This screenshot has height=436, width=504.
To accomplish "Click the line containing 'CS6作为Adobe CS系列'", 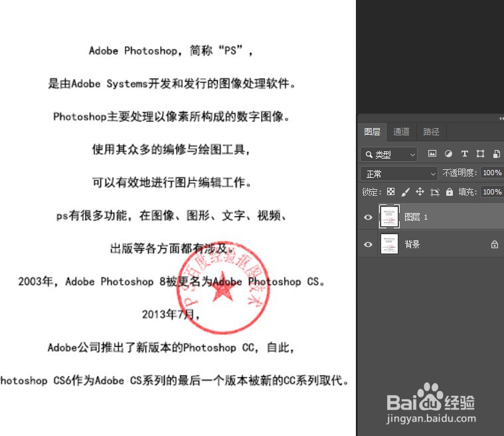I will 174,380.
